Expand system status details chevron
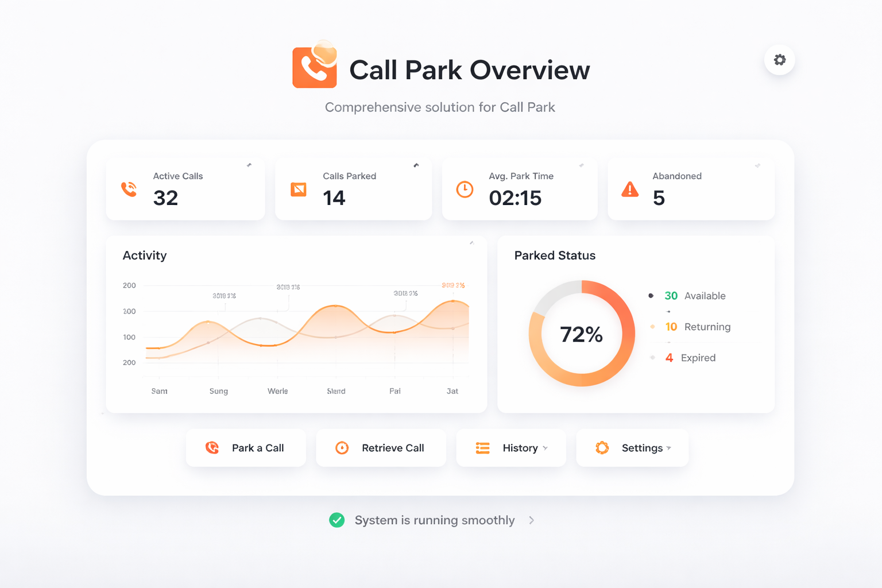Viewport: 882px width, 588px height. tap(532, 520)
